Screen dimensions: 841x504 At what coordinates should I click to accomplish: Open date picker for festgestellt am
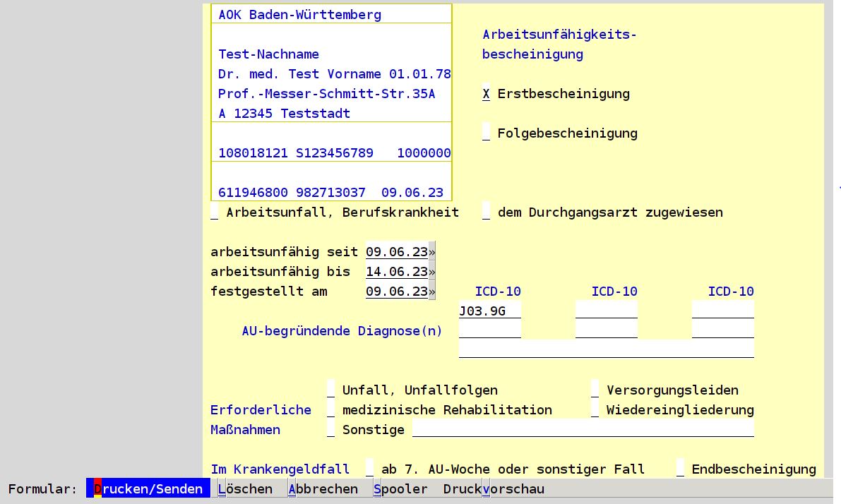431,292
